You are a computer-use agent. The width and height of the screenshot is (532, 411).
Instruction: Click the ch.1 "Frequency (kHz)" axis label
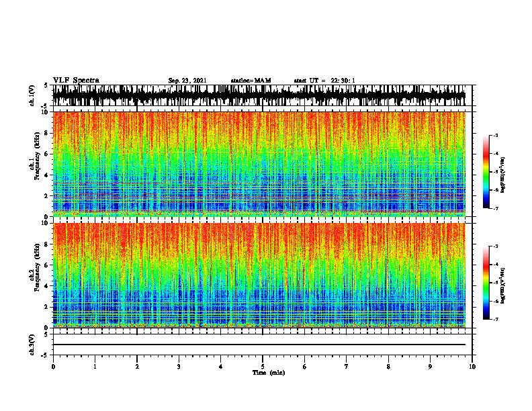[38, 156]
